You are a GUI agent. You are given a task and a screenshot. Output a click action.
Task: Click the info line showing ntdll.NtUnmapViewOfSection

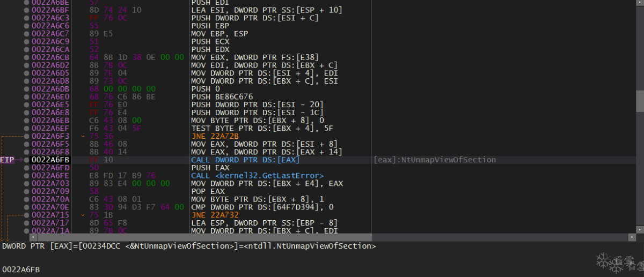[189, 246]
